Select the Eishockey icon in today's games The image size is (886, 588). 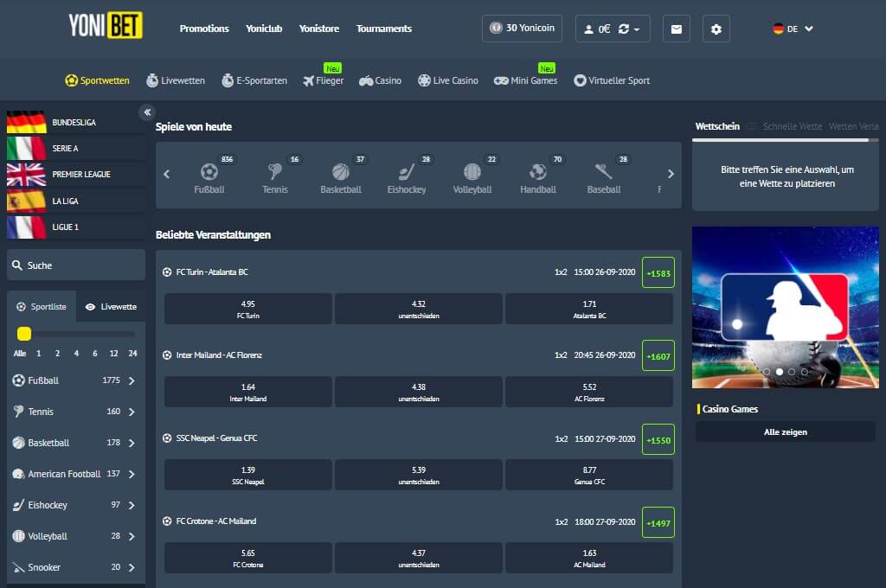tap(407, 171)
